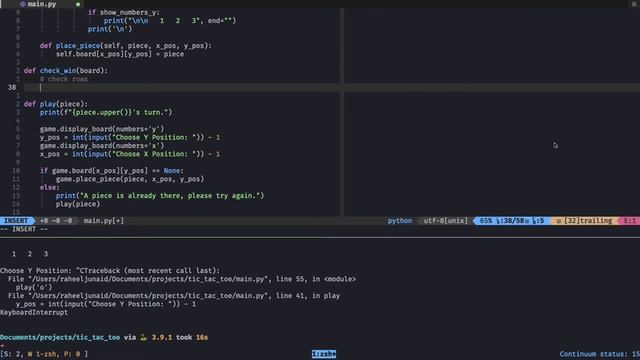Screen dimensions: 640x360
Task: Click the def place_piece line
Action: 126,46
